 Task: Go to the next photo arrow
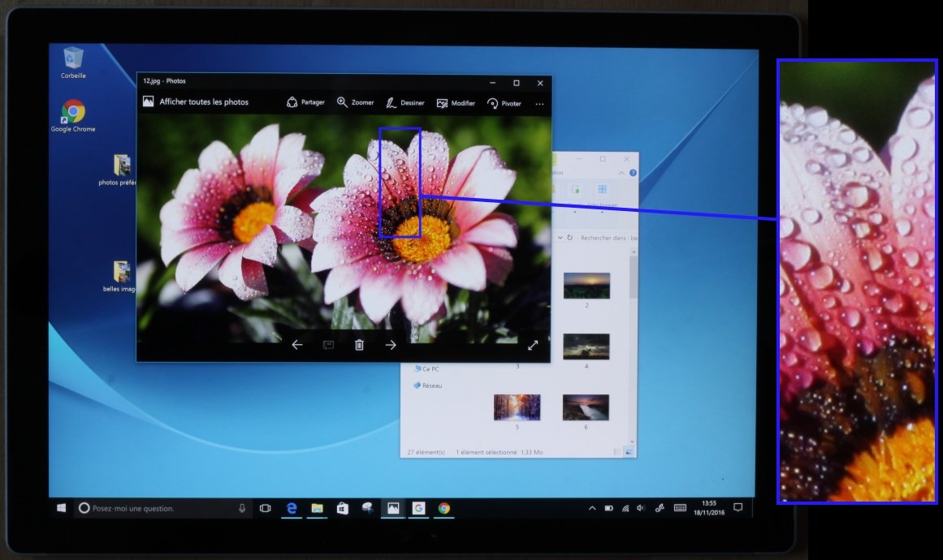point(391,345)
